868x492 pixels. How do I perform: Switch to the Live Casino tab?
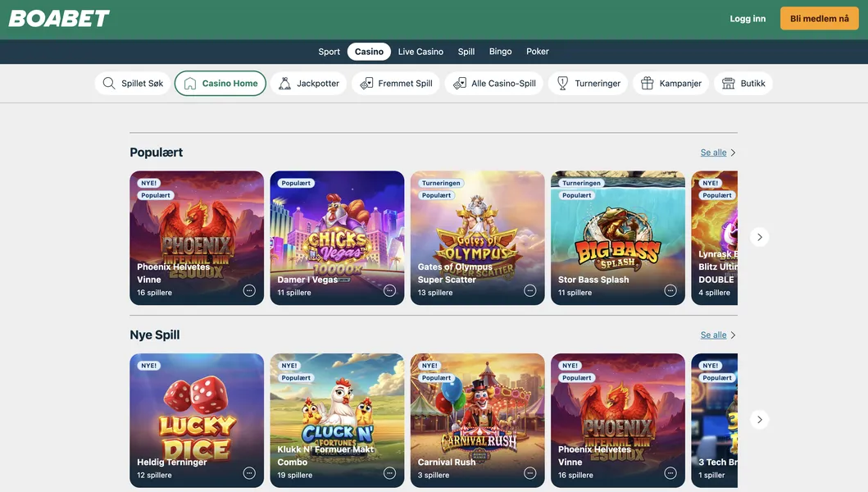[420, 52]
